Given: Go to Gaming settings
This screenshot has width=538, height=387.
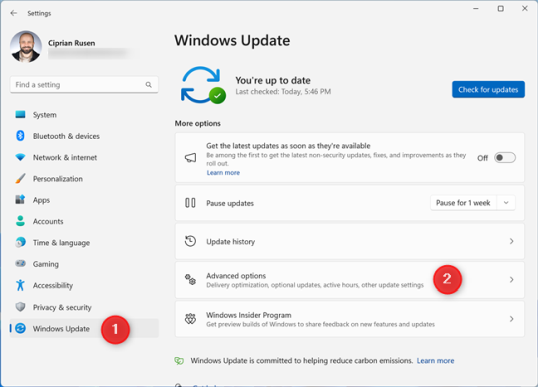Looking at the screenshot, I should [x=84, y=264].
